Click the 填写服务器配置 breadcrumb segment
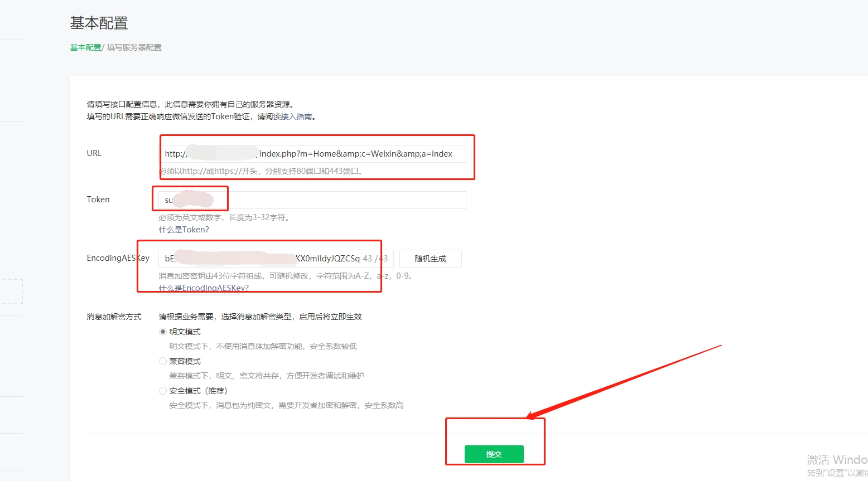 click(136, 47)
